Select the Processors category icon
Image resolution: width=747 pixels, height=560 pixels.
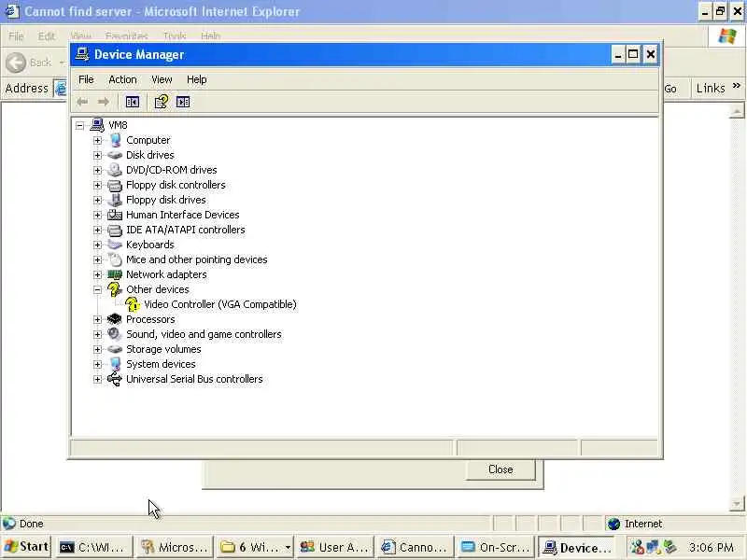click(x=115, y=319)
